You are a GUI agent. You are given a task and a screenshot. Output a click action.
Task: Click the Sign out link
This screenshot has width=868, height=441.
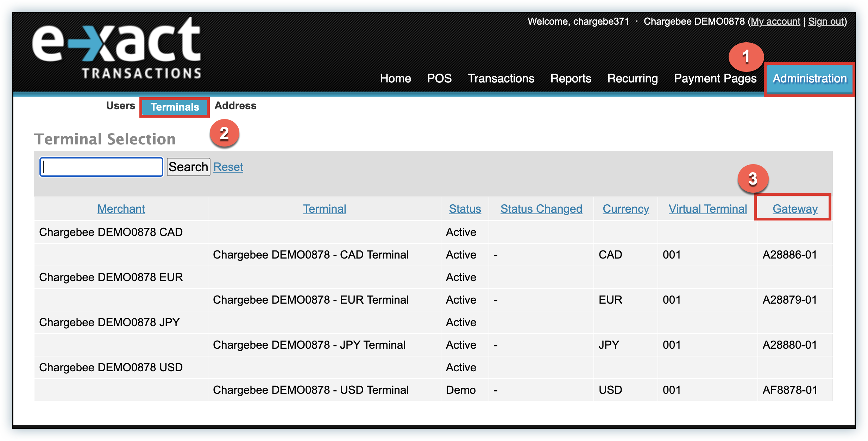click(x=826, y=21)
